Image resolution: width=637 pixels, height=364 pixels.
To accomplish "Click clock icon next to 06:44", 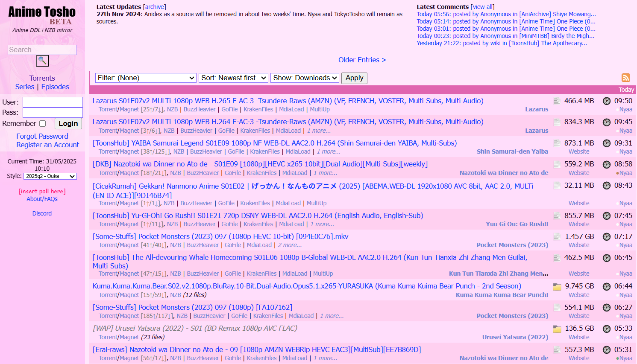I will pyautogui.click(x=607, y=286).
